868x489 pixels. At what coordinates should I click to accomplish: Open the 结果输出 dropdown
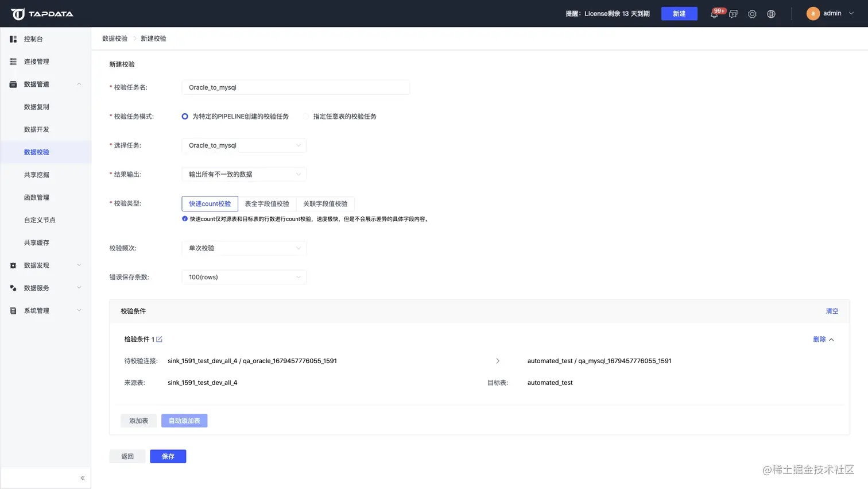(244, 174)
